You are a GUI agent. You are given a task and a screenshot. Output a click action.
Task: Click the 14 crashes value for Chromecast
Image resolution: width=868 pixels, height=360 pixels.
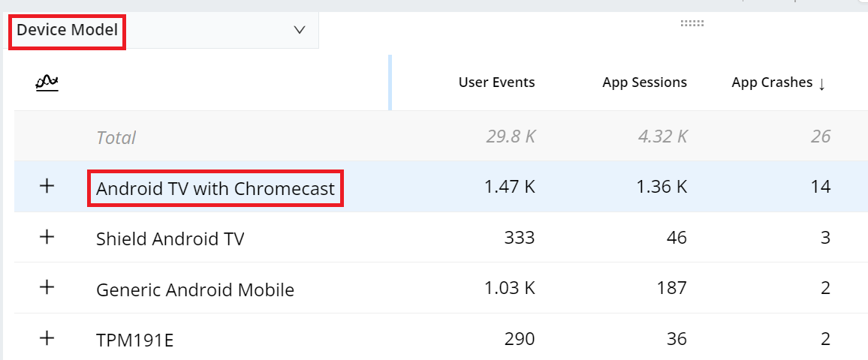pos(821,187)
